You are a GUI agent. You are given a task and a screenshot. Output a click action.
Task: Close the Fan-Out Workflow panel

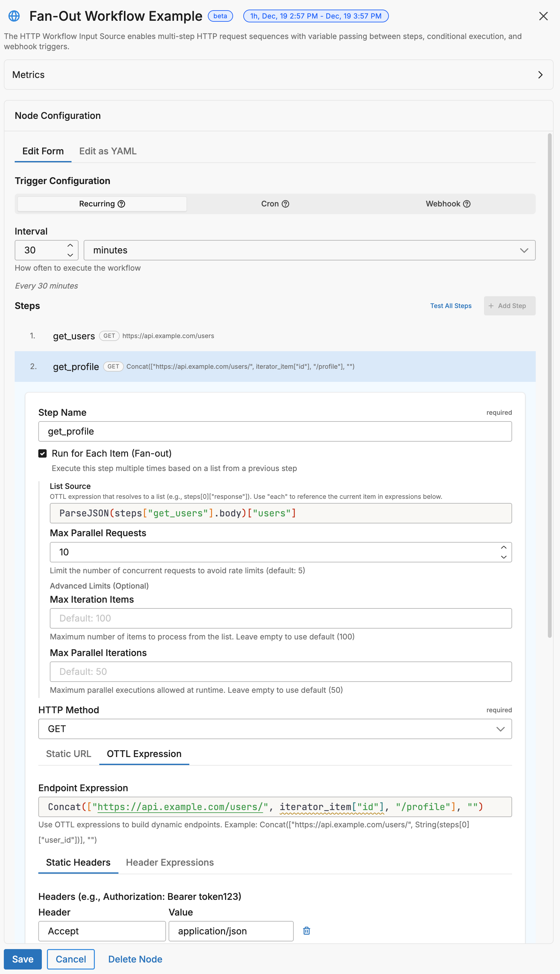[x=543, y=16]
